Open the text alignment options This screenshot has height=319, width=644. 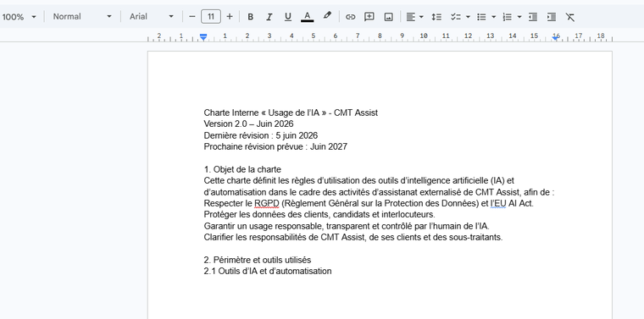pyautogui.click(x=410, y=17)
